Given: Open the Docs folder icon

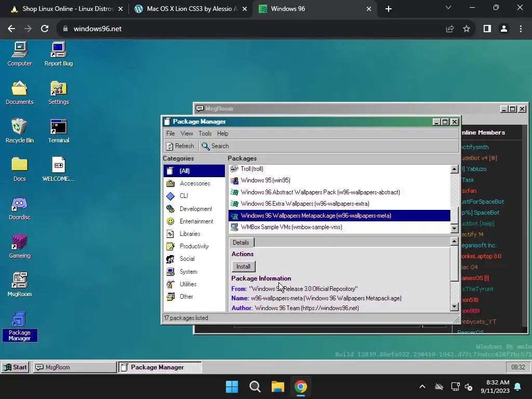Looking at the screenshot, I should point(19,169).
